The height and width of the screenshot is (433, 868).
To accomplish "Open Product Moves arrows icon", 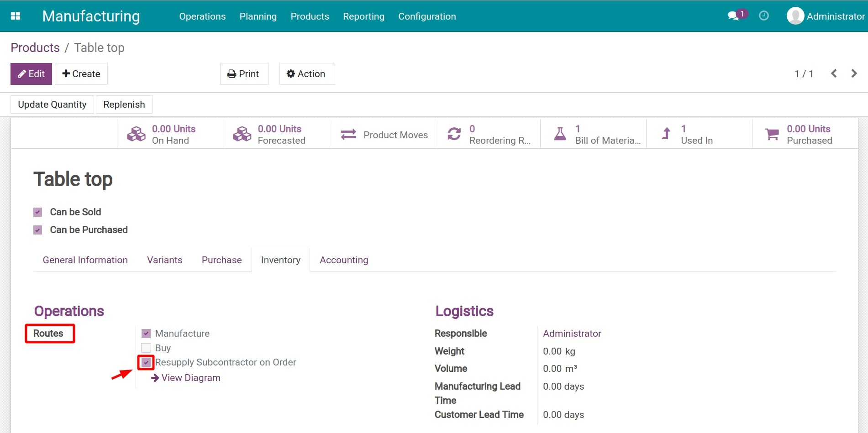I will pyautogui.click(x=348, y=134).
